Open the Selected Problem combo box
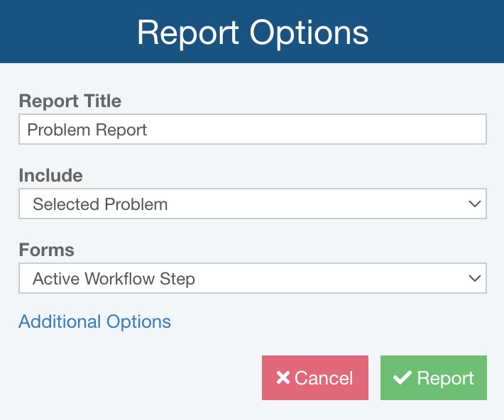The image size is (504, 420). click(252, 204)
